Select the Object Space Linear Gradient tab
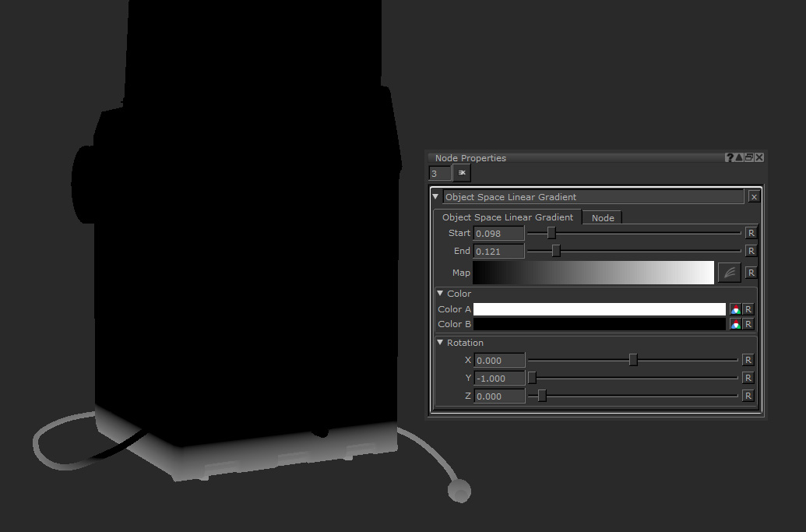The width and height of the screenshot is (806, 532). click(x=507, y=217)
